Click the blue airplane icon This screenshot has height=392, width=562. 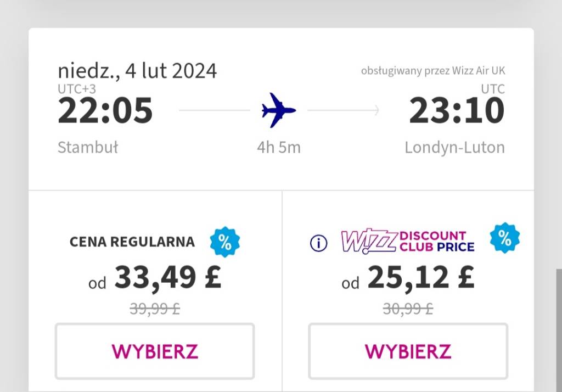(279, 110)
